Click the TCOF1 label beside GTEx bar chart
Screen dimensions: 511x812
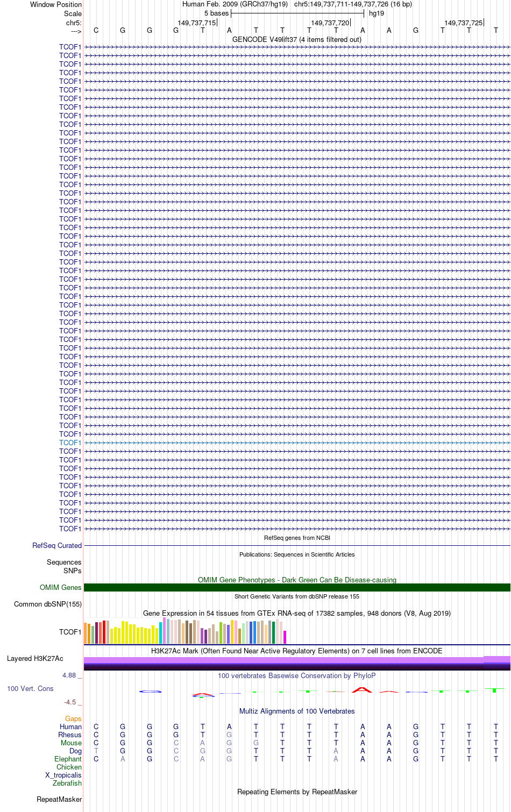[x=70, y=632]
